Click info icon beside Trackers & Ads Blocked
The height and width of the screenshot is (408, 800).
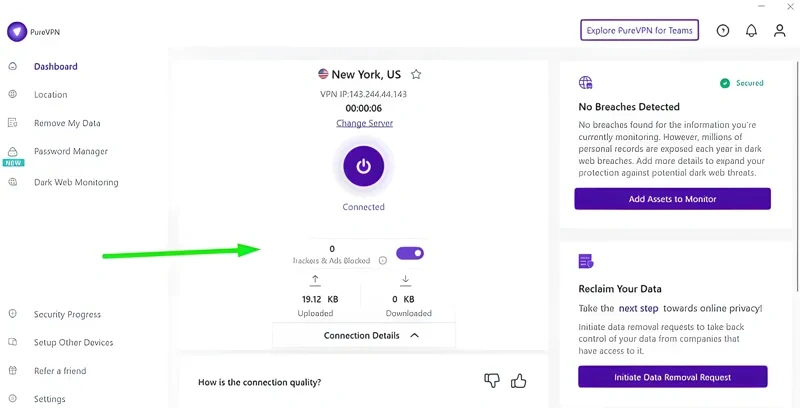pyautogui.click(x=382, y=261)
